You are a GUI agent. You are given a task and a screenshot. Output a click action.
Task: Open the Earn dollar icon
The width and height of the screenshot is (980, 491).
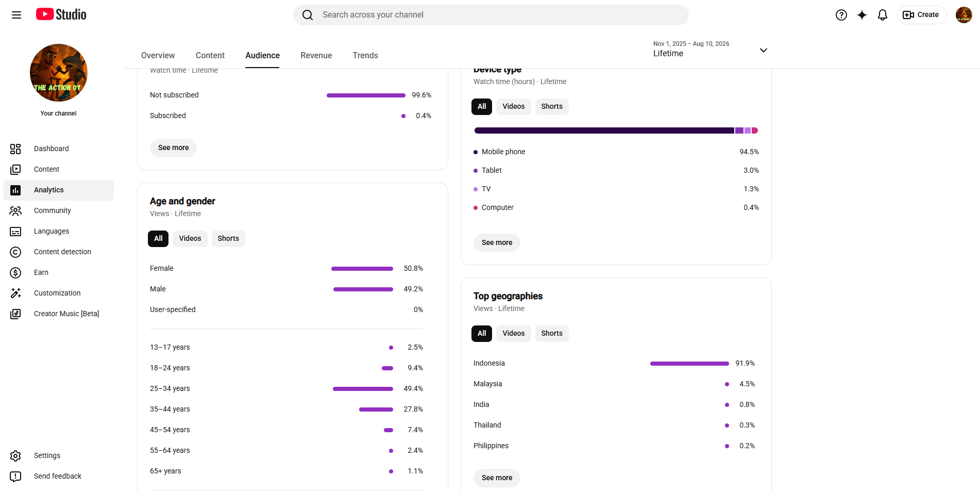coord(15,272)
